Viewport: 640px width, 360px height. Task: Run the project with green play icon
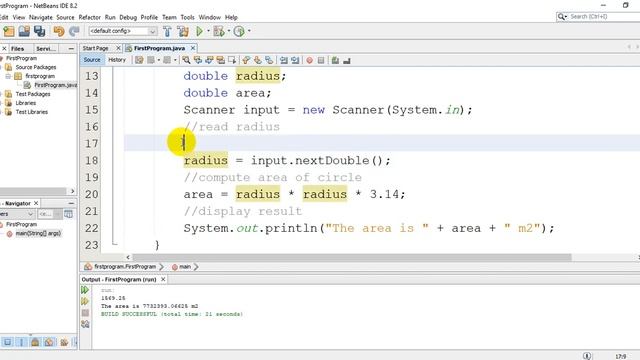[x=200, y=31]
